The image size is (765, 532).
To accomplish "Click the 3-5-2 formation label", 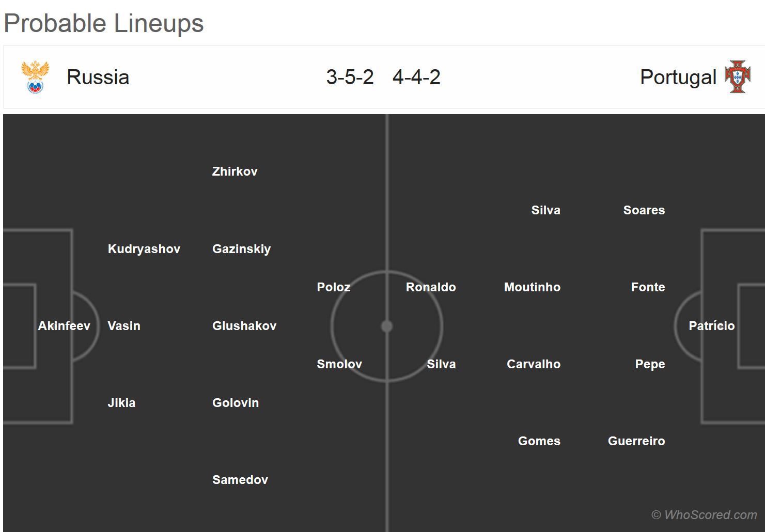I will click(350, 77).
